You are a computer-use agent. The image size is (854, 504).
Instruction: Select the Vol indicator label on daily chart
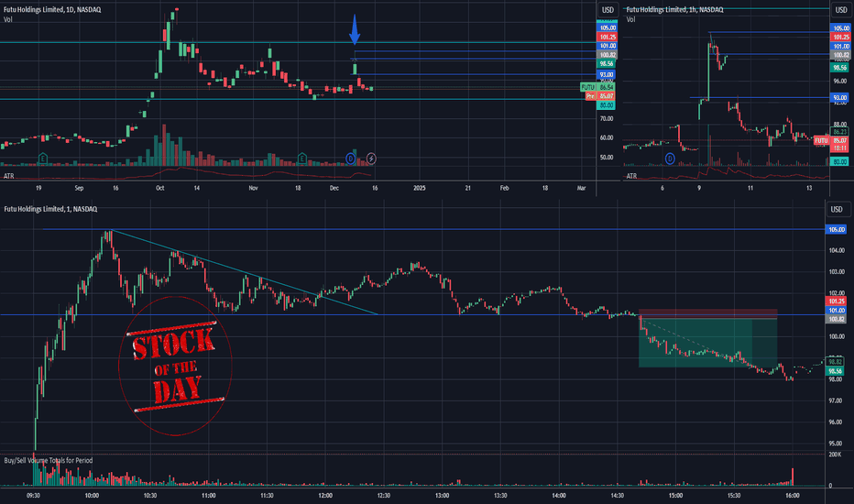tap(7, 19)
